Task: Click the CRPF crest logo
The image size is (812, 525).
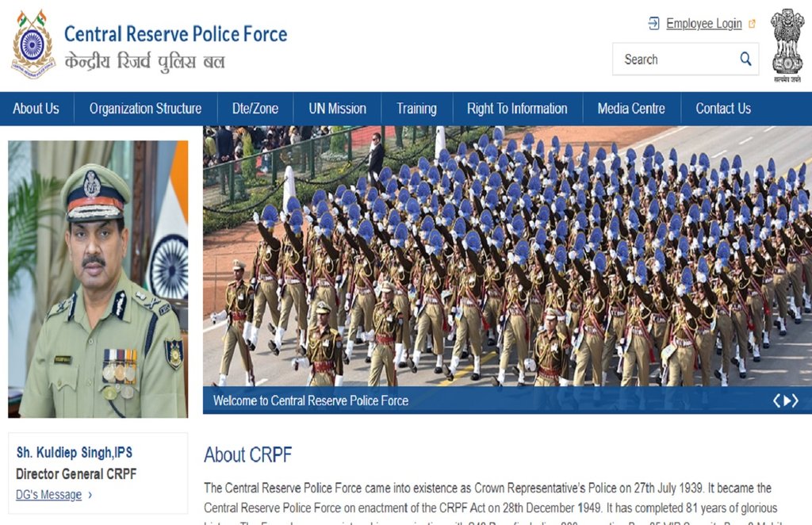Action: coord(33,44)
